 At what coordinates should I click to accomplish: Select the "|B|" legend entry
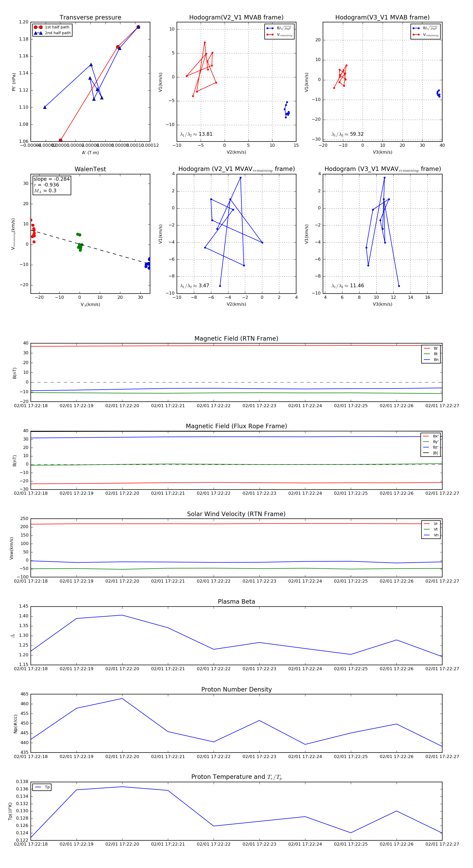(431, 453)
